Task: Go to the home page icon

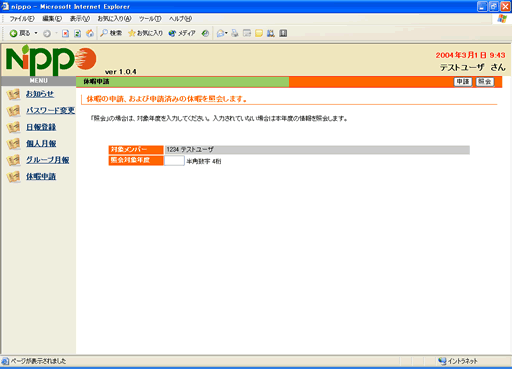Action: (90, 33)
